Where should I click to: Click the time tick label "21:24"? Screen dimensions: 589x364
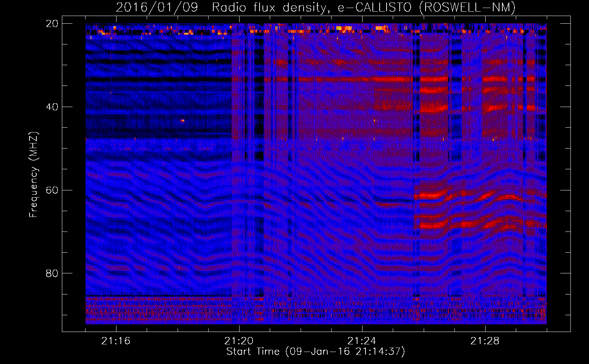(362, 341)
